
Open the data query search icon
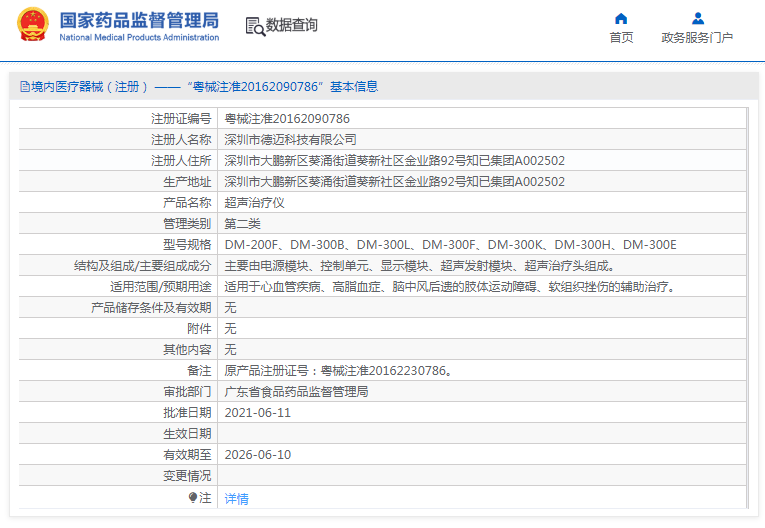tap(255, 26)
